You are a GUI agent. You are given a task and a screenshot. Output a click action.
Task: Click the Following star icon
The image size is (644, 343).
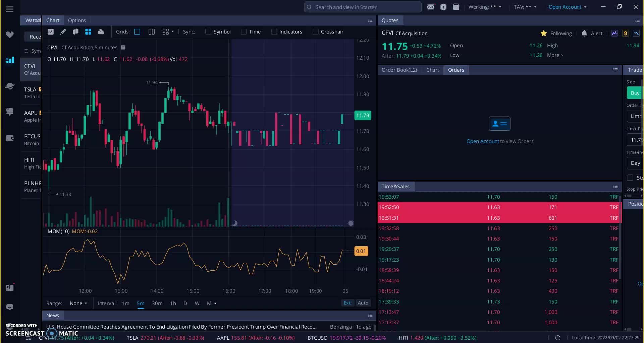(543, 33)
